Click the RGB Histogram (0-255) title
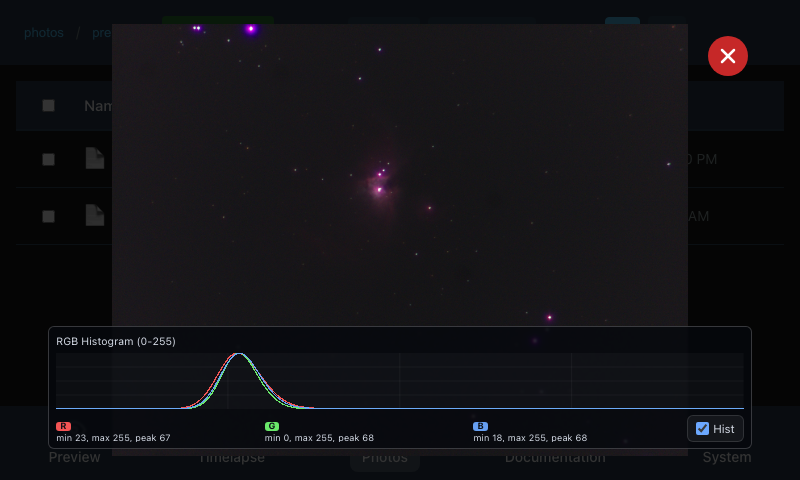The image size is (800, 480). point(116,341)
